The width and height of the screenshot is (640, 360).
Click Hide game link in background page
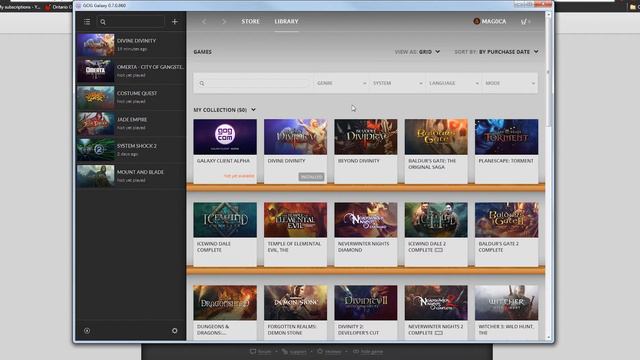coord(368,351)
